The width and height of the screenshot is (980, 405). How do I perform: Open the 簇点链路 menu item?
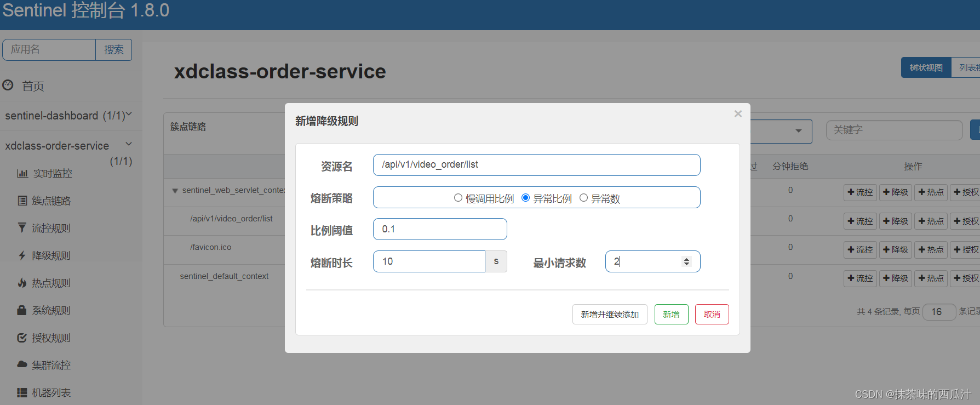(51, 201)
